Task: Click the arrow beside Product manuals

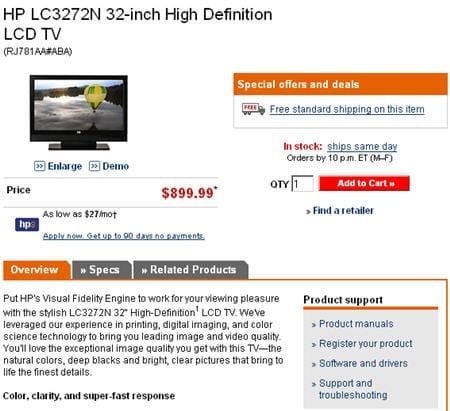Action: click(314, 325)
